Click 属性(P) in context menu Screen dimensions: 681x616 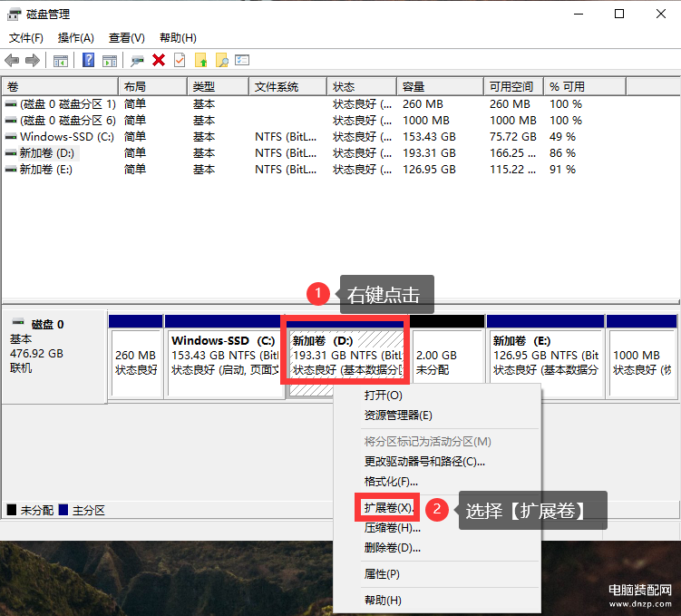pyautogui.click(x=382, y=574)
